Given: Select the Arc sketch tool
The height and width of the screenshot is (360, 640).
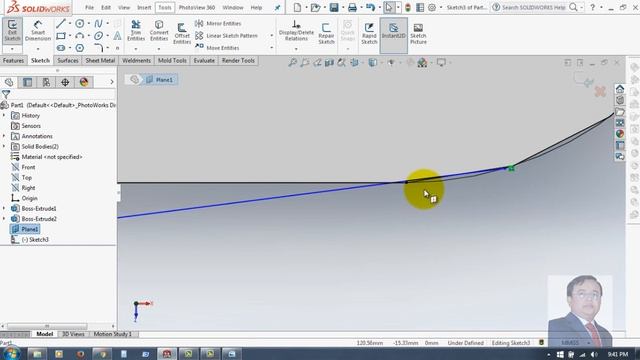Looking at the screenshot, I should point(80,36).
